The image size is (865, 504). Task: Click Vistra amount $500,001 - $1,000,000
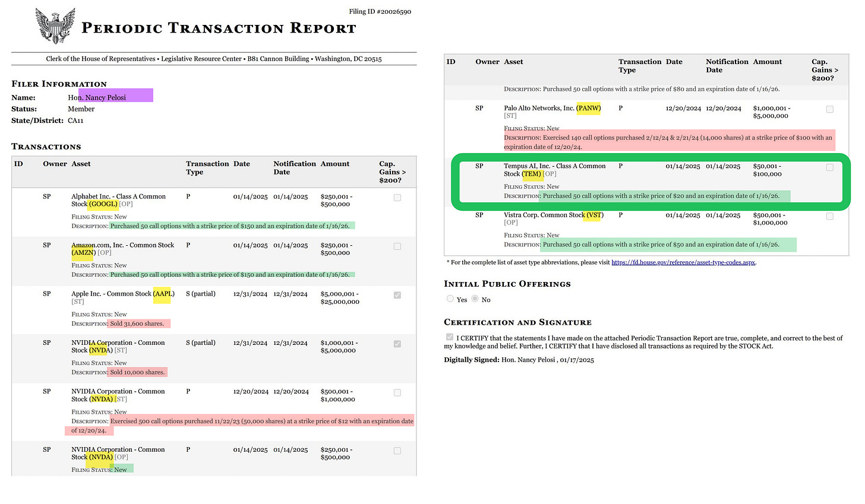(x=771, y=218)
